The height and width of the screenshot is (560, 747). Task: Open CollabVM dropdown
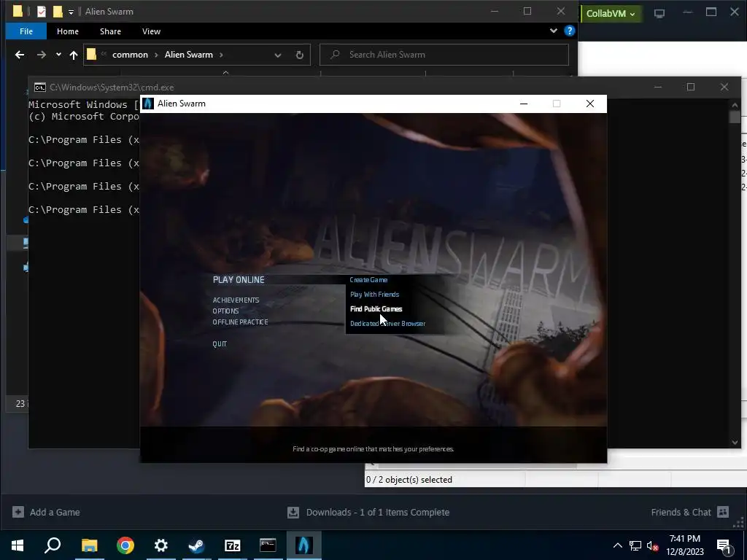pos(611,13)
